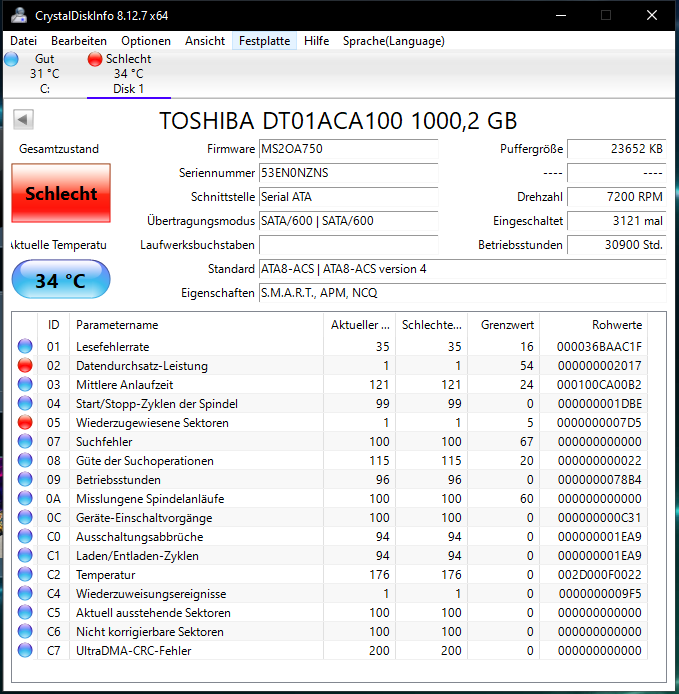
Task: Click blue status icon of row 09 Betriebsstunden
Action: (25, 479)
